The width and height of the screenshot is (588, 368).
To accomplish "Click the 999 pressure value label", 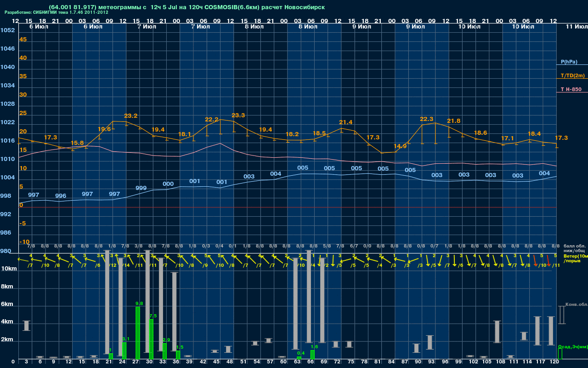I will click(141, 188).
